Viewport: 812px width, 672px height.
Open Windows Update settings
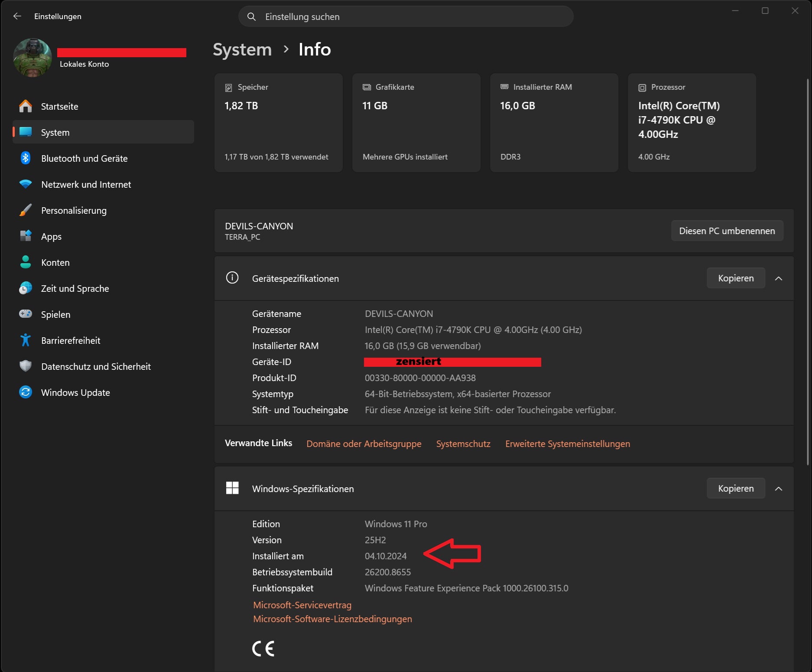coord(103,392)
